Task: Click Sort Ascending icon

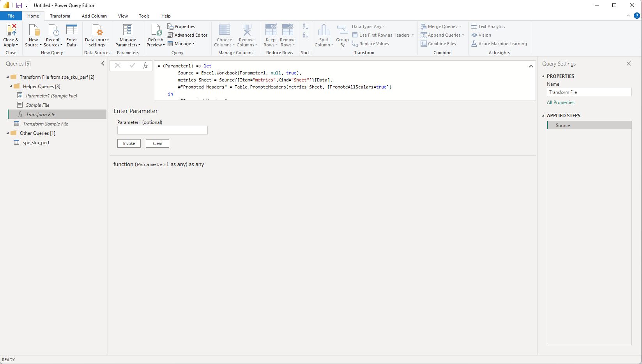Action: (x=305, y=27)
